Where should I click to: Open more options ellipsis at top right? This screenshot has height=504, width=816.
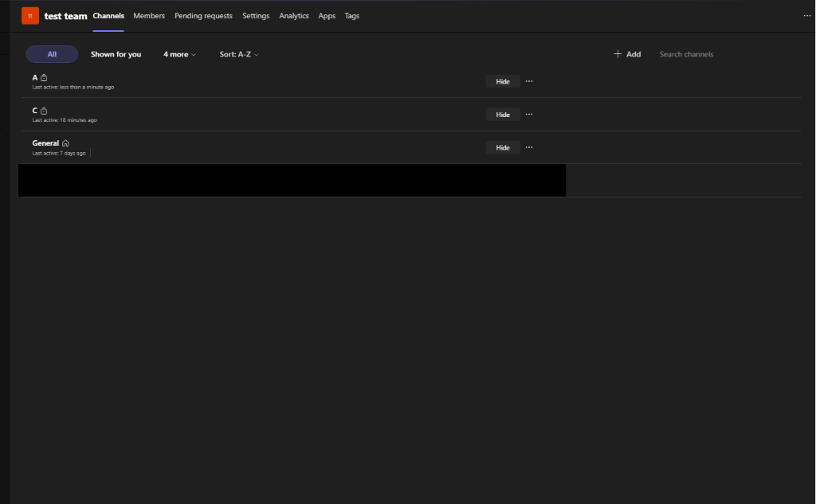[806, 16]
